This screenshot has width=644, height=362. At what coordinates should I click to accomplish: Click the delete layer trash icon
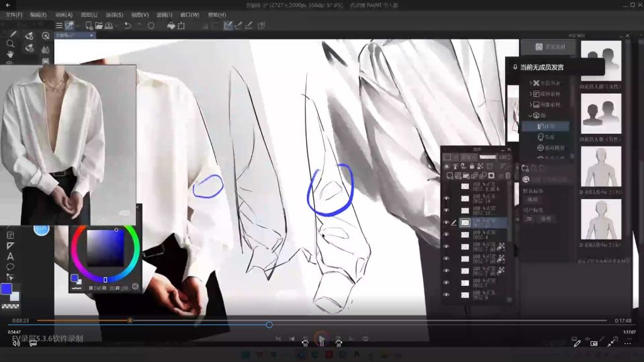(508, 176)
